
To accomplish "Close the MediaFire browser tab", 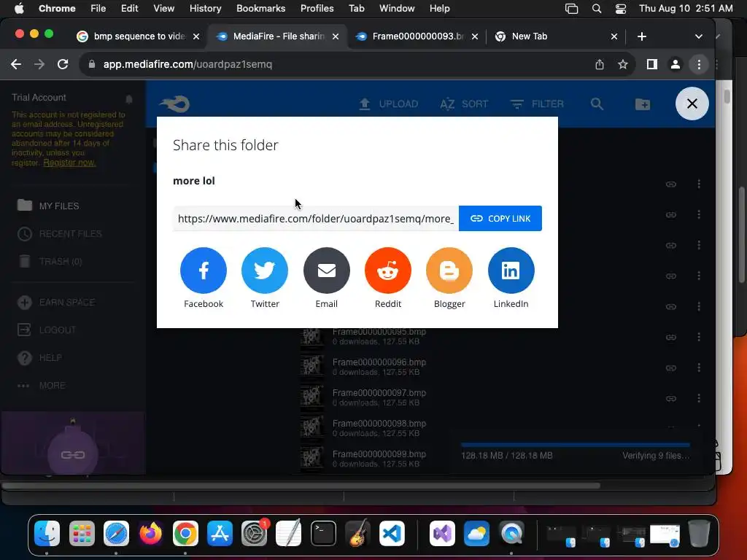I will (x=336, y=36).
